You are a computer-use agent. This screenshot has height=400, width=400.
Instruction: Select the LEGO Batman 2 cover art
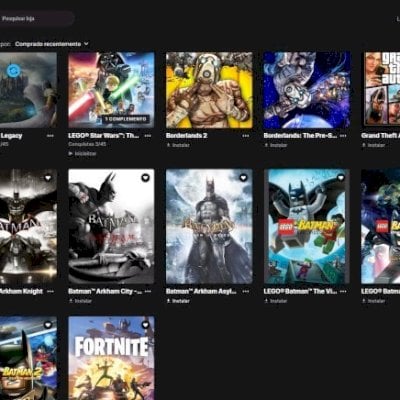(x=28, y=358)
